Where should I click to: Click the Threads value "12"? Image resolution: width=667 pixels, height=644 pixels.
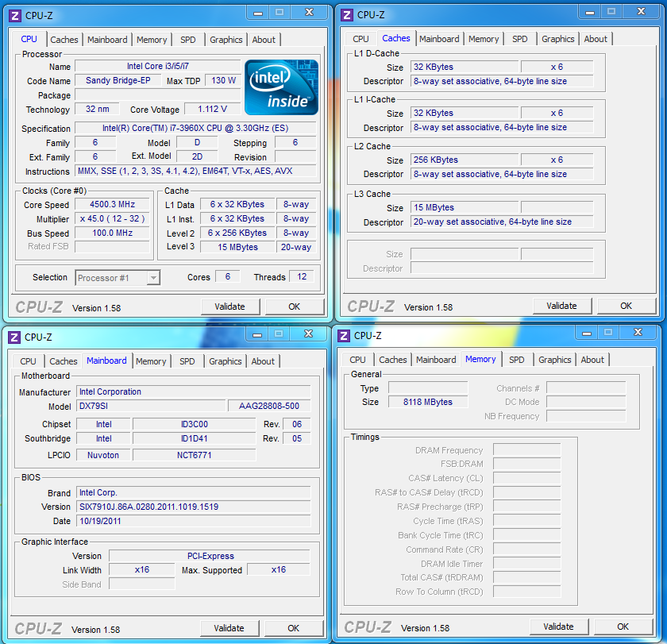pyautogui.click(x=302, y=276)
